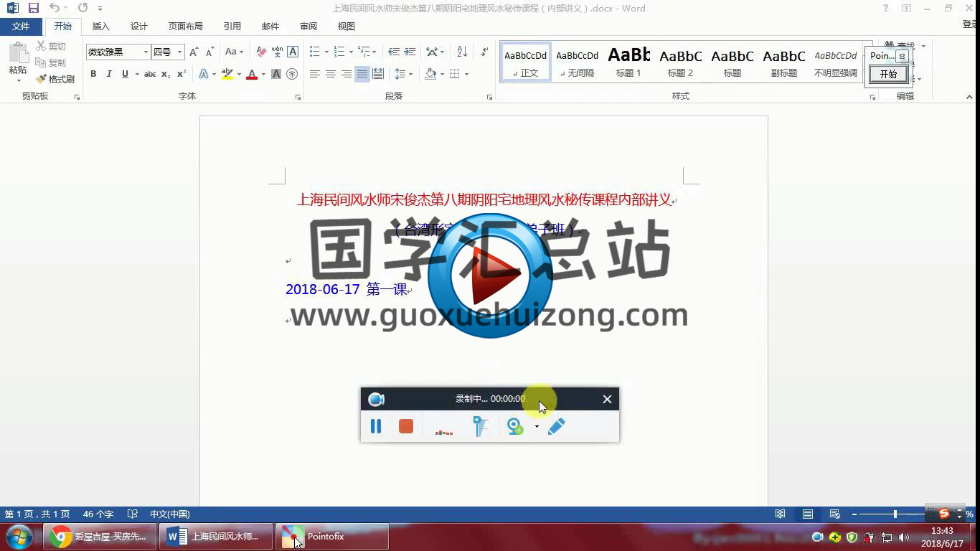Image resolution: width=980 pixels, height=551 pixels.
Task: Click the shrink font size icon
Action: (x=209, y=52)
